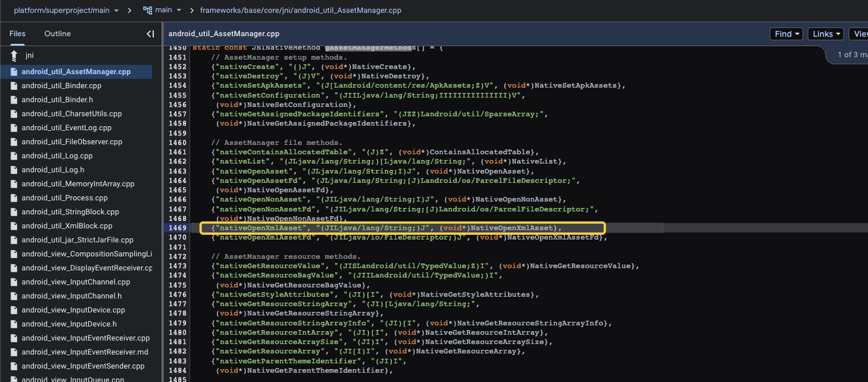
Task: Click the branch icon before main
Action: (147, 10)
